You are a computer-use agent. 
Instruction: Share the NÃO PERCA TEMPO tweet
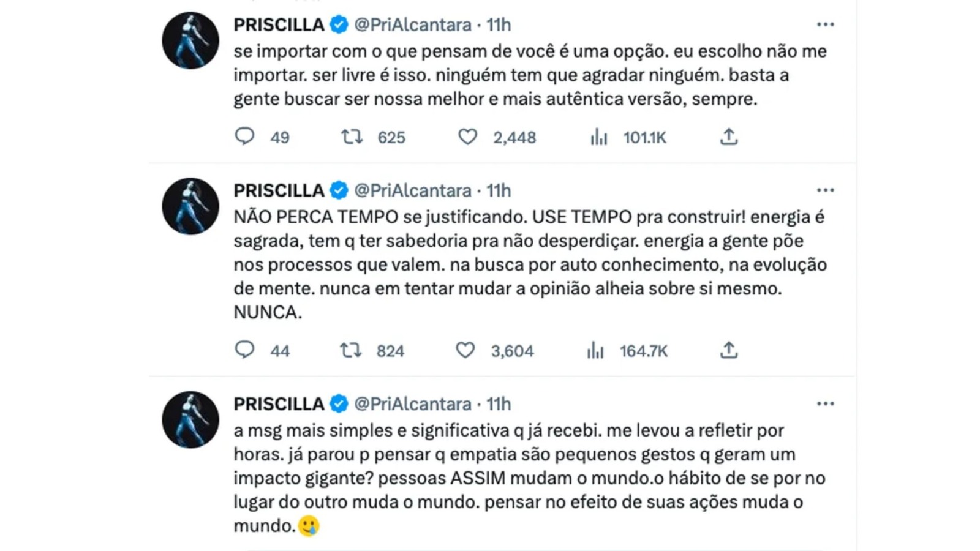pyautogui.click(x=728, y=350)
